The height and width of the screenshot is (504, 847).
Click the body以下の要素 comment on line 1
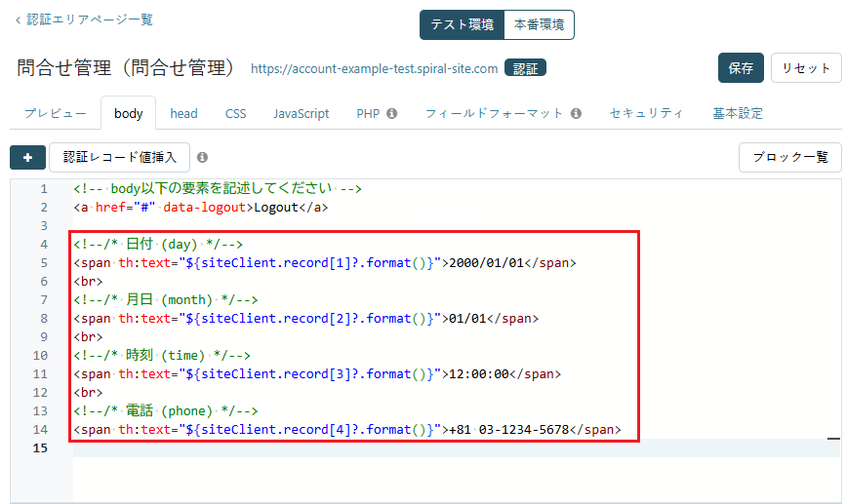pos(218,189)
